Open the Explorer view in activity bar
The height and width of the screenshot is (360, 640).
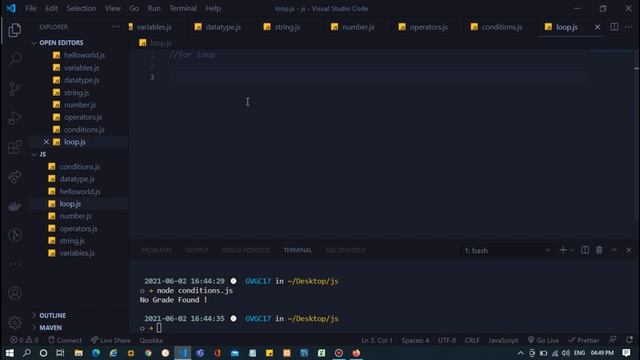(15, 30)
